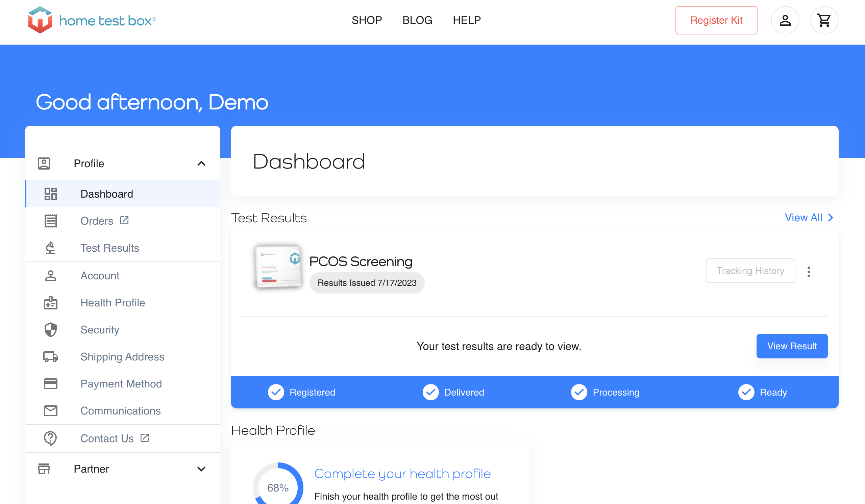Open the SHOP menu item

(367, 20)
